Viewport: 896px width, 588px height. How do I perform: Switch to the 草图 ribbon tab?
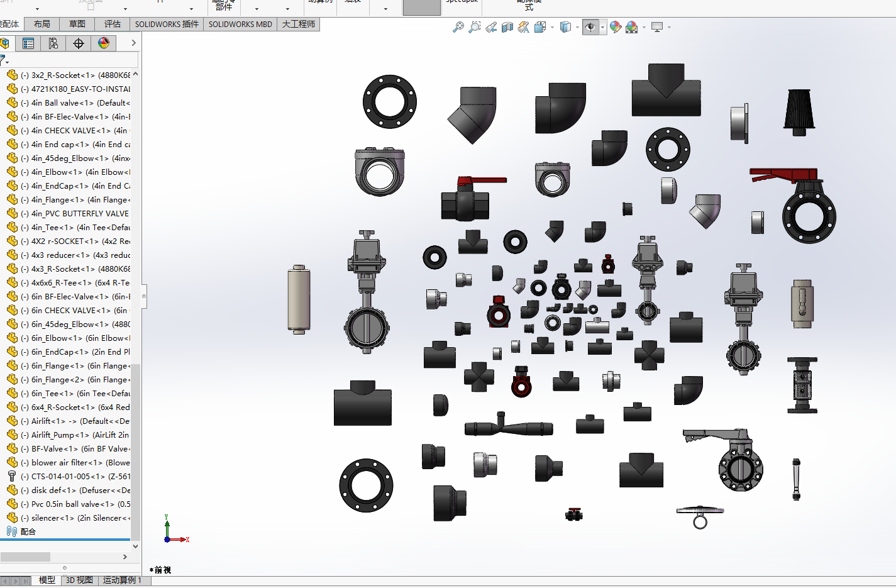(77, 24)
